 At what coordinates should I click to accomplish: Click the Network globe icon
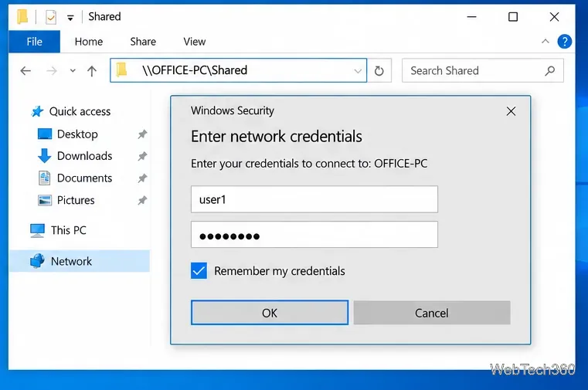click(x=37, y=261)
